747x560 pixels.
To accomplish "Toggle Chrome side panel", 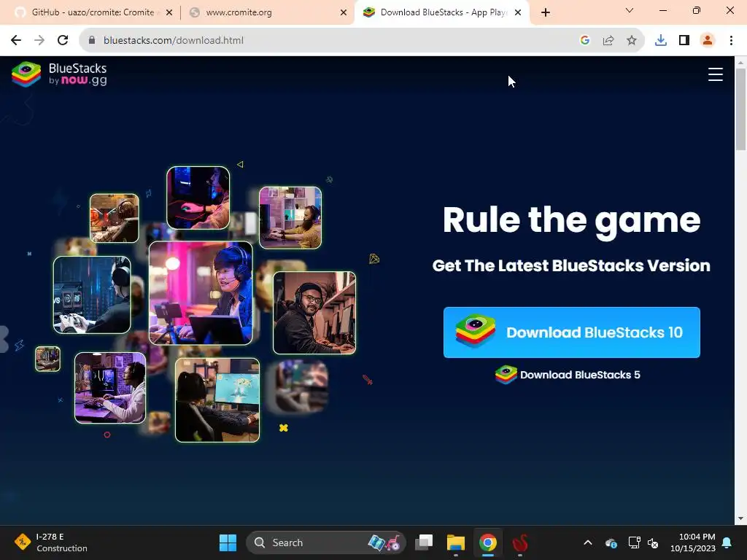I will 684,41.
